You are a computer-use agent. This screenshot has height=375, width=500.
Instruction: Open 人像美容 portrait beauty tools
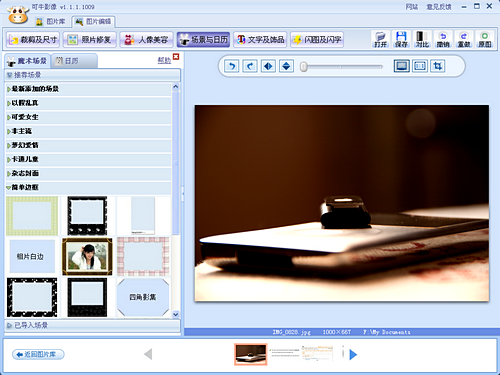147,40
